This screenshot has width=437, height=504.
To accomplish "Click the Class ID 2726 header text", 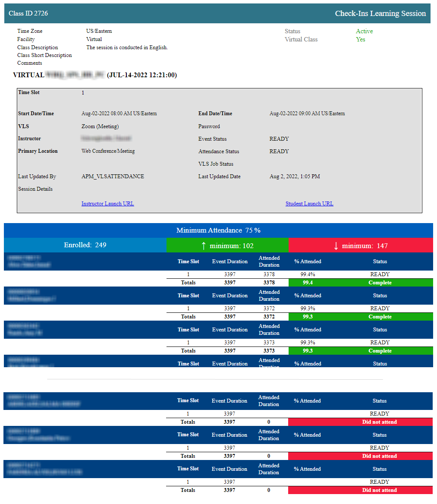I will pyautogui.click(x=28, y=13).
